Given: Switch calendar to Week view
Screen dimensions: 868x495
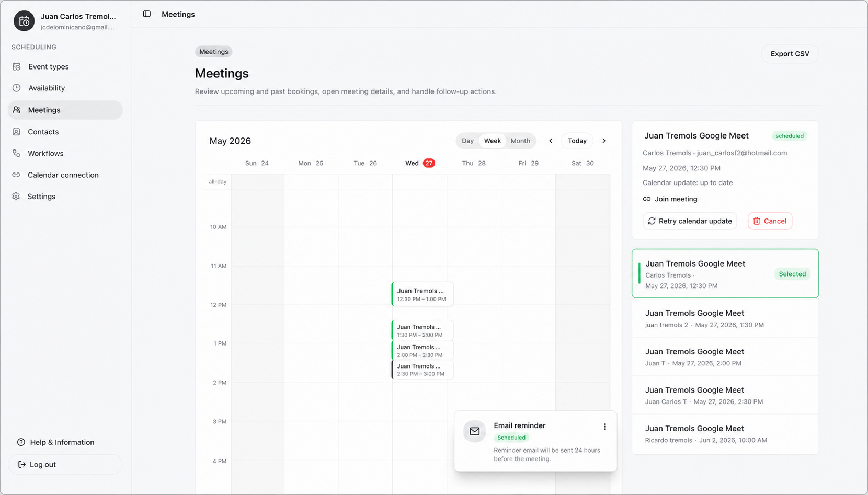Looking at the screenshot, I should pos(492,141).
